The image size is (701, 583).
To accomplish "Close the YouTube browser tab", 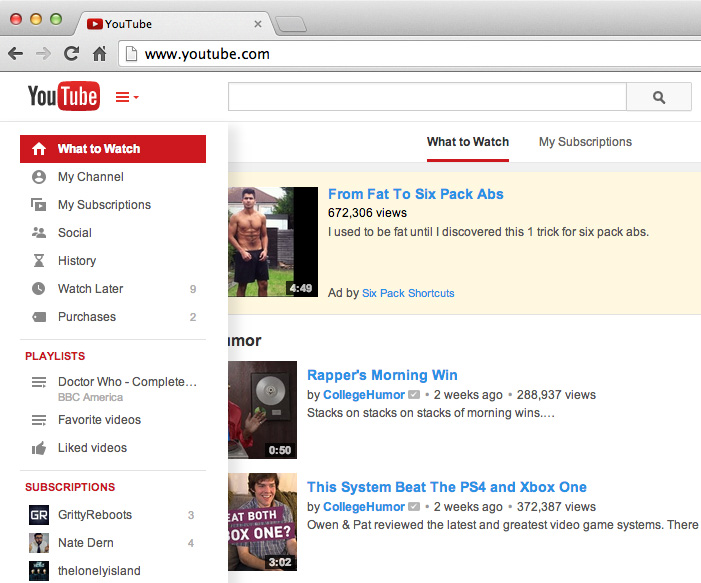I will tap(258, 24).
